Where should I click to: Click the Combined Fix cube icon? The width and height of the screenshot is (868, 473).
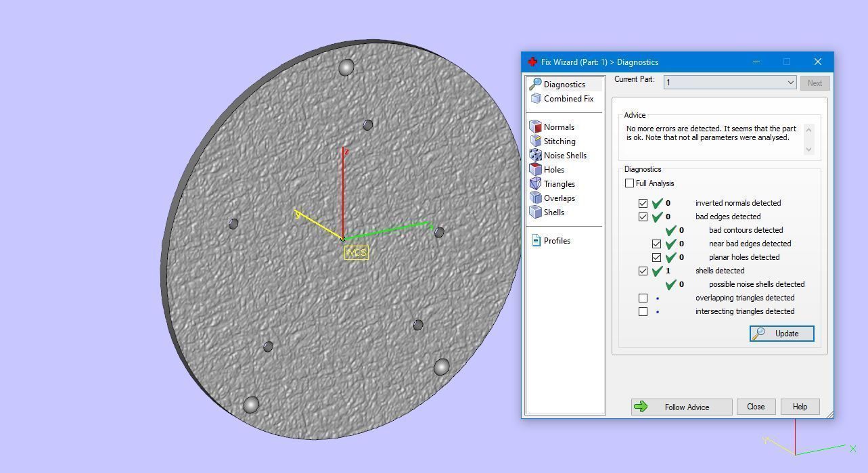click(536, 98)
